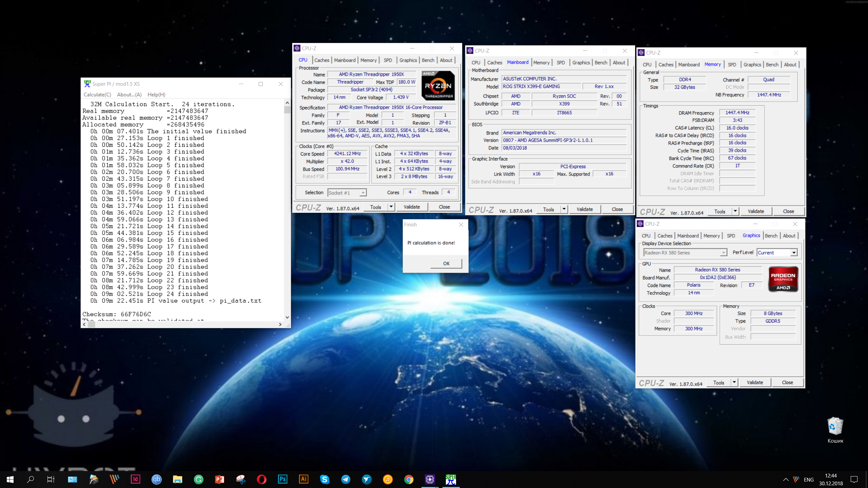868x488 pixels.
Task: Open the green G taskbar icon
Action: point(198,479)
